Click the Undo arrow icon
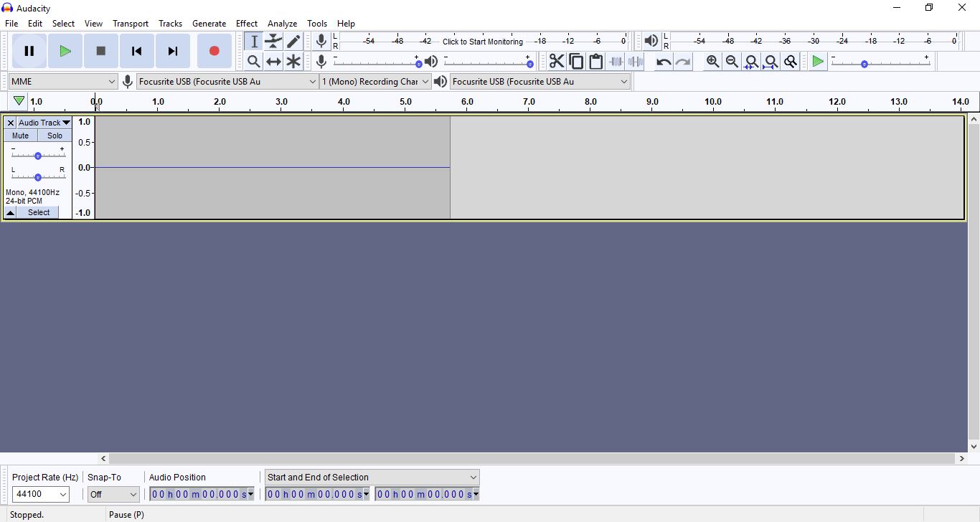Image resolution: width=980 pixels, height=522 pixels. [x=664, y=62]
